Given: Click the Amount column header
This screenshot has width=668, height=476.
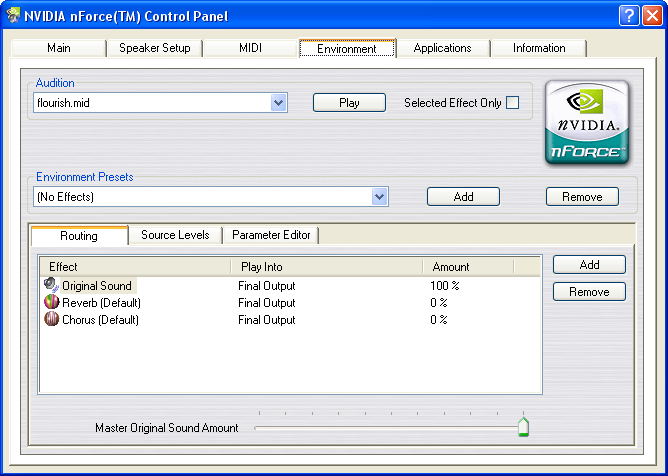Looking at the screenshot, I should coord(468,267).
